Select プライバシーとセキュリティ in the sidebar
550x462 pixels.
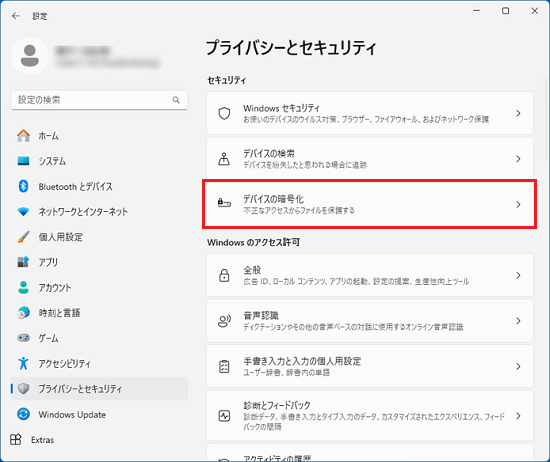click(x=100, y=389)
